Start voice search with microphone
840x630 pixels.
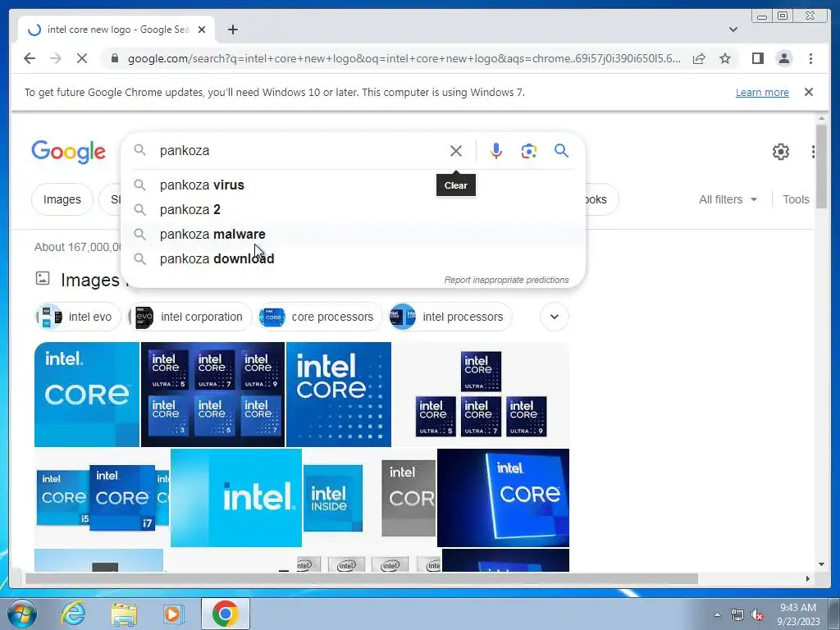pos(496,151)
